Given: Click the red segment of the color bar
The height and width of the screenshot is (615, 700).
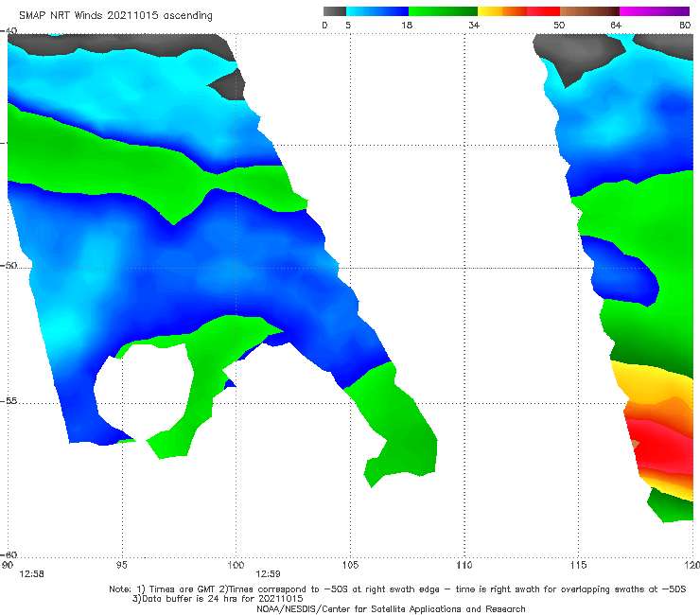Looking at the screenshot, I should [543, 11].
